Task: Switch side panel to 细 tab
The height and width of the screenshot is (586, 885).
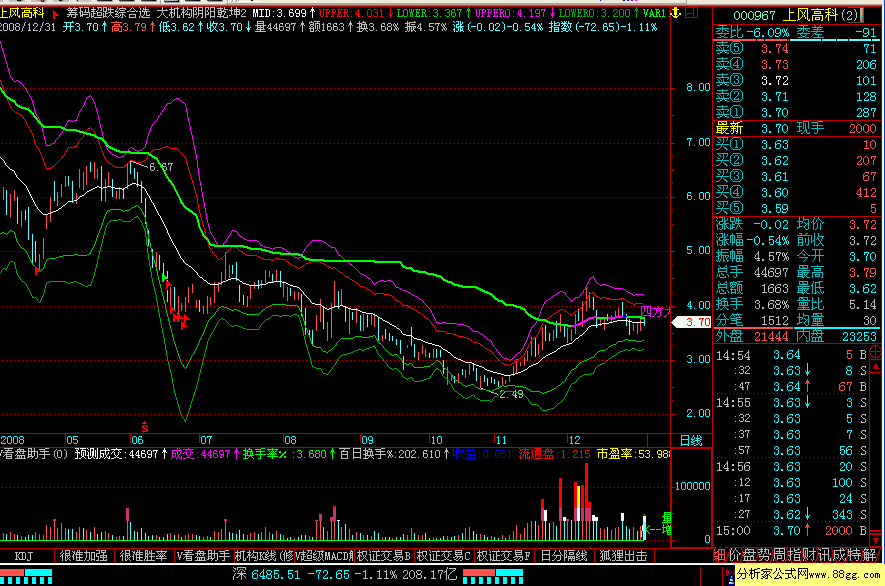Action: pyautogui.click(x=720, y=555)
